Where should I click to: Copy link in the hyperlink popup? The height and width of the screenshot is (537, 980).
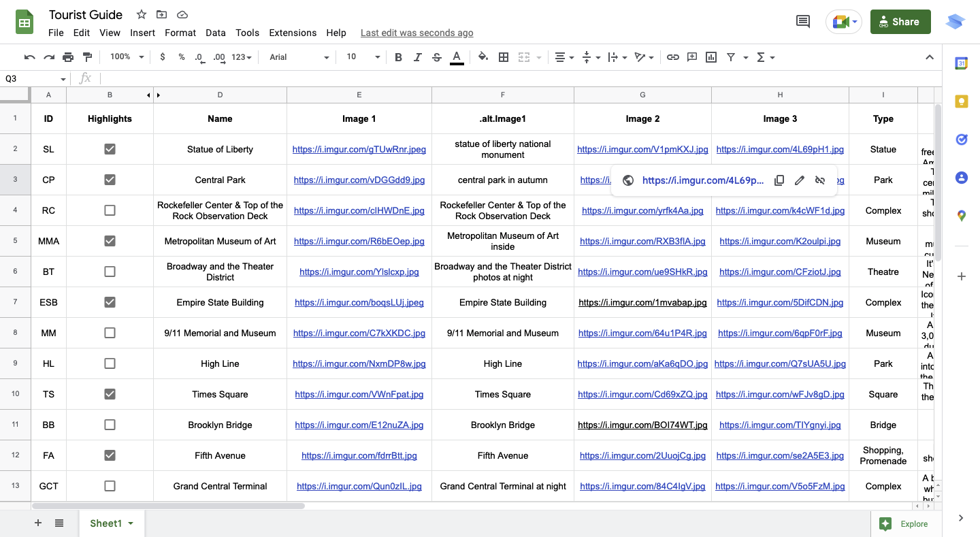click(x=779, y=180)
